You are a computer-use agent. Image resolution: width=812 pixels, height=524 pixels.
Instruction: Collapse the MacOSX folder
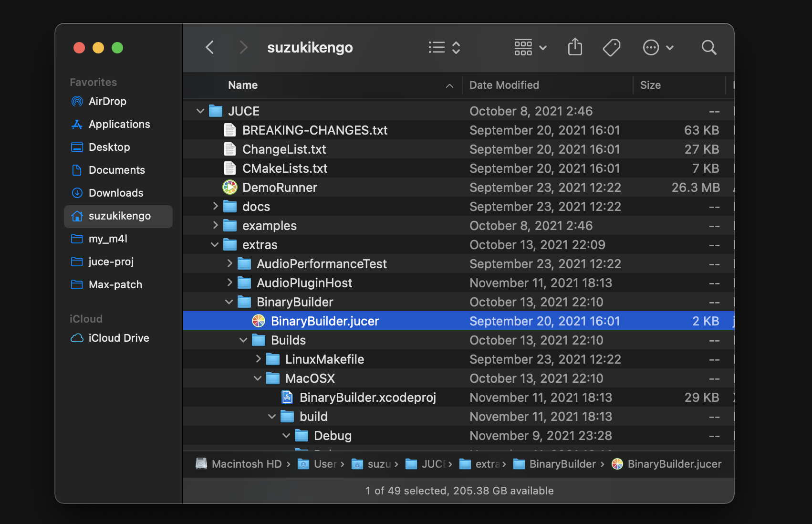coord(258,378)
